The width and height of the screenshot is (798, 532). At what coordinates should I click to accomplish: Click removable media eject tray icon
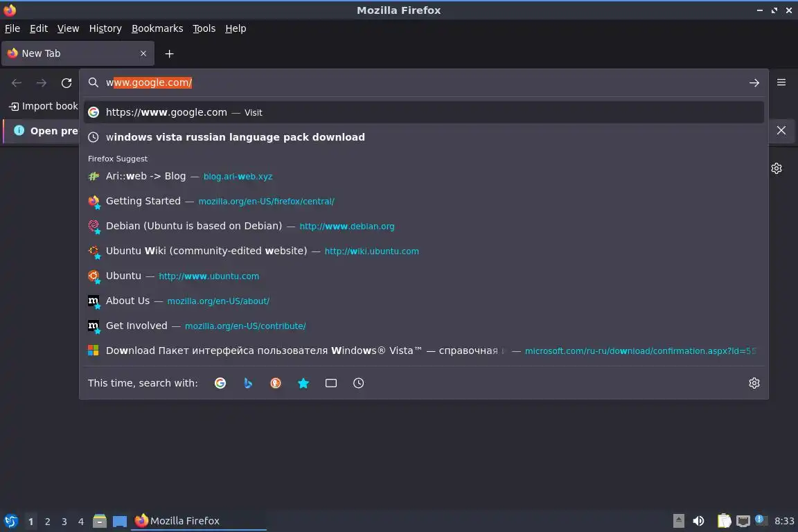pos(679,521)
